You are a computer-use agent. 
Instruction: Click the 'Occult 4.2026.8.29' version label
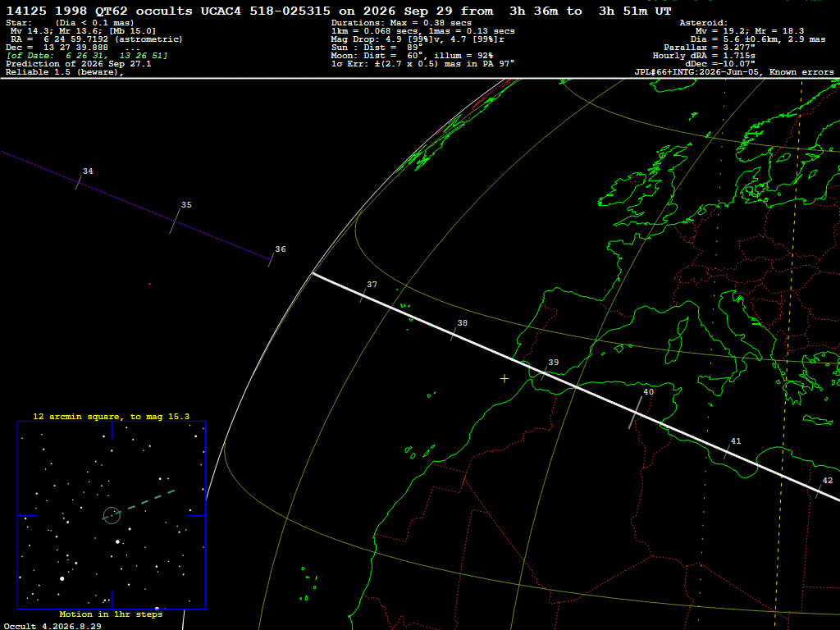(52, 626)
